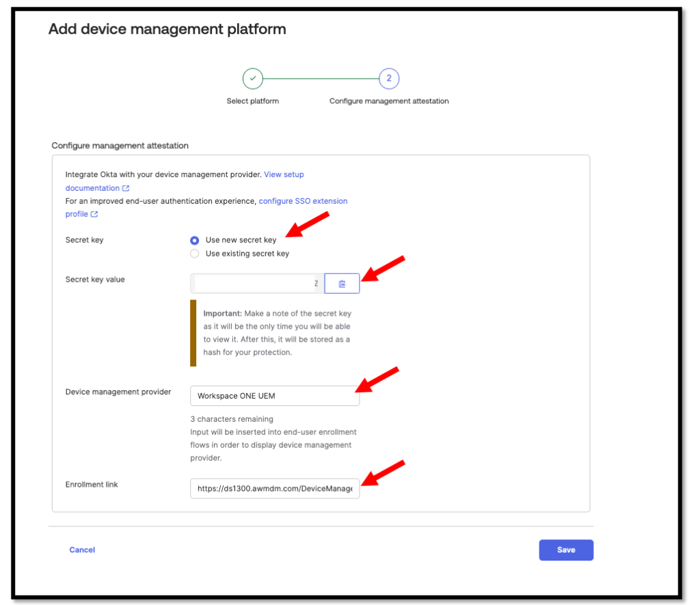Choose 'Use existing secret key' radio button
The width and height of the screenshot is (700, 605).
[x=195, y=254]
